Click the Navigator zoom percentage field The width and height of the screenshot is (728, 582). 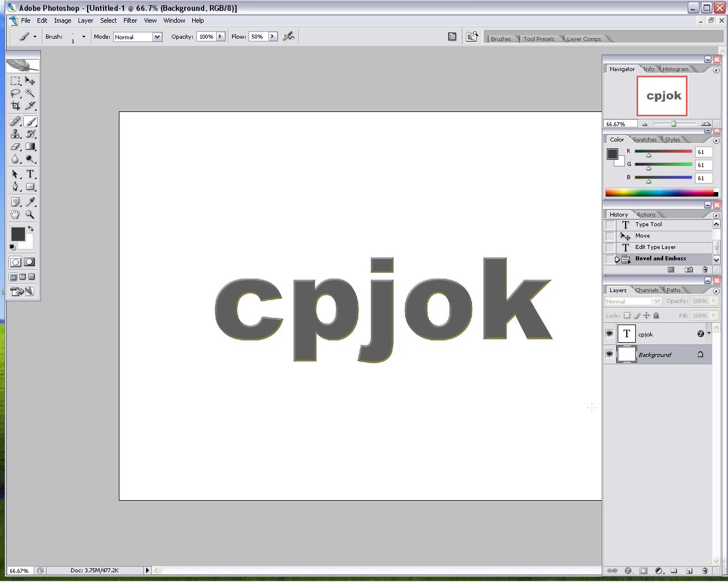[x=619, y=124]
